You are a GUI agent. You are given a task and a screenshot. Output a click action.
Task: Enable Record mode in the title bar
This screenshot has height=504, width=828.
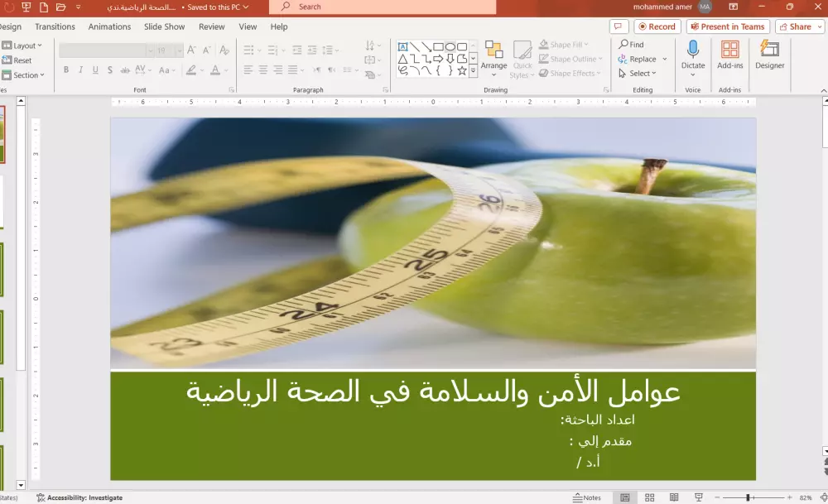click(x=657, y=26)
